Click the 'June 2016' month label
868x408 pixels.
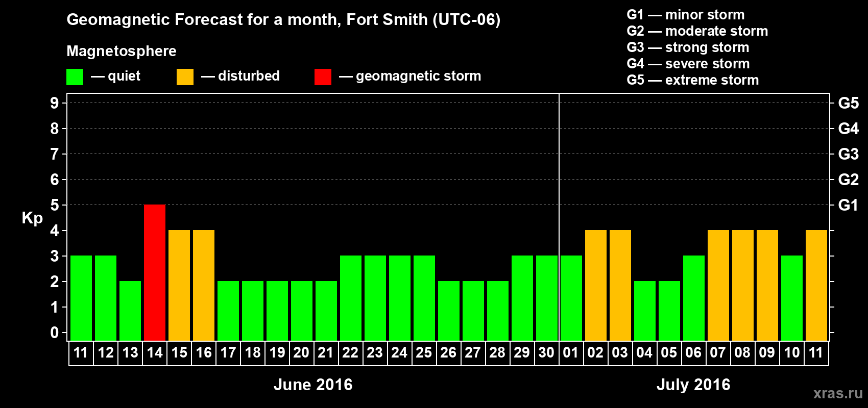point(313,385)
